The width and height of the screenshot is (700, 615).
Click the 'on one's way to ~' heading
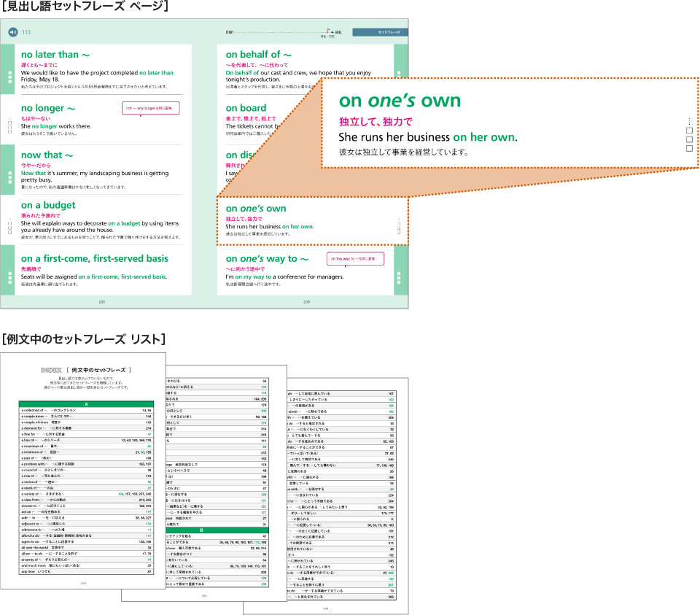point(267,258)
